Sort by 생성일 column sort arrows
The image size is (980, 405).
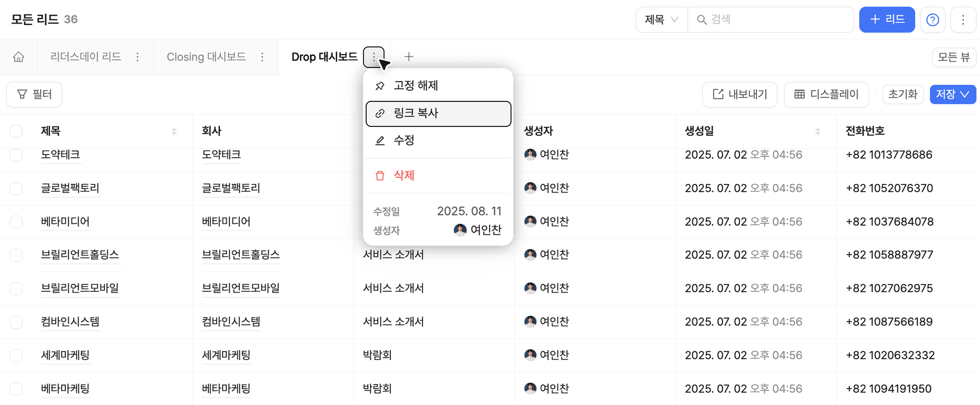click(818, 131)
